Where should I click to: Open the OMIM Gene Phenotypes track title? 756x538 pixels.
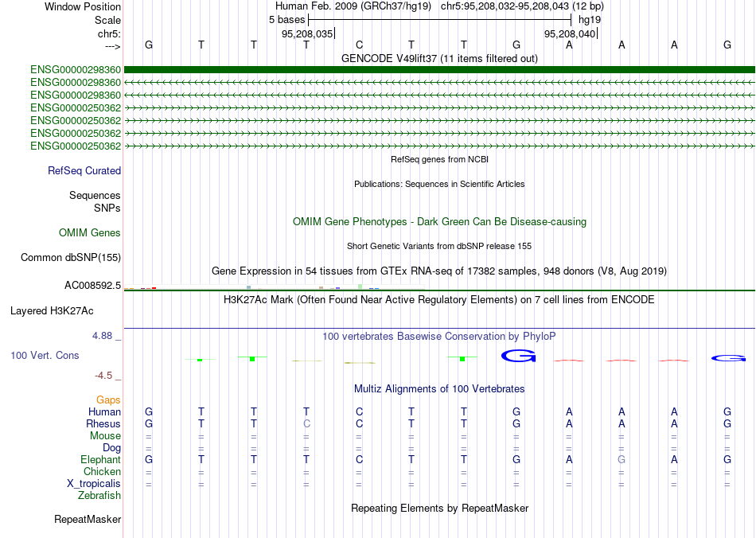pos(439,222)
